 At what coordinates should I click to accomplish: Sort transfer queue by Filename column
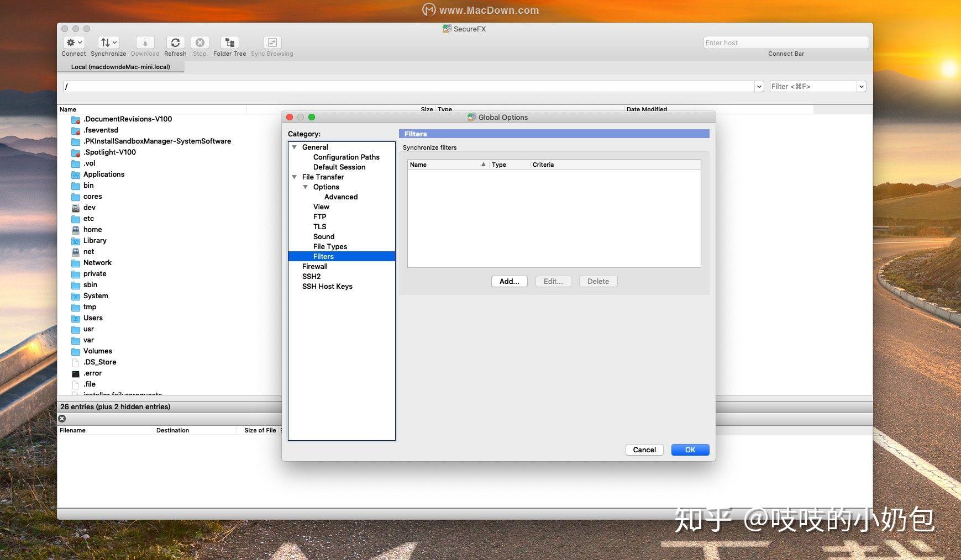point(106,430)
